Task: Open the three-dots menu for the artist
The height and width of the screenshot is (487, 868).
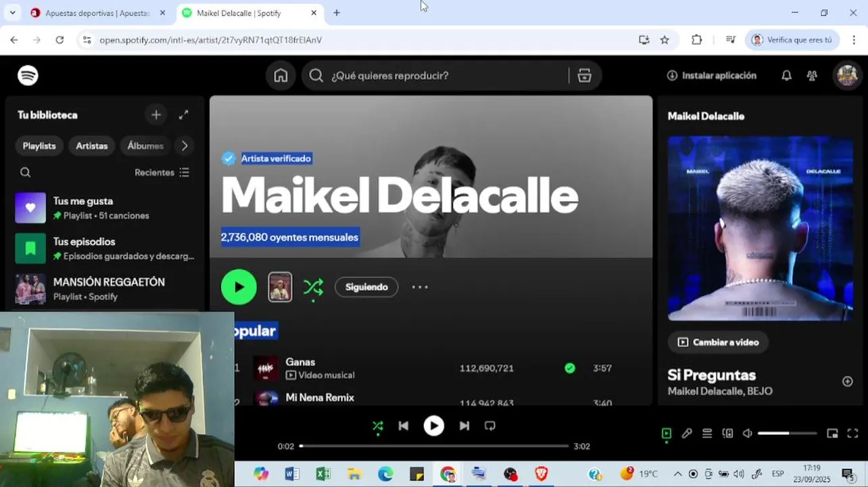Action: (x=420, y=287)
